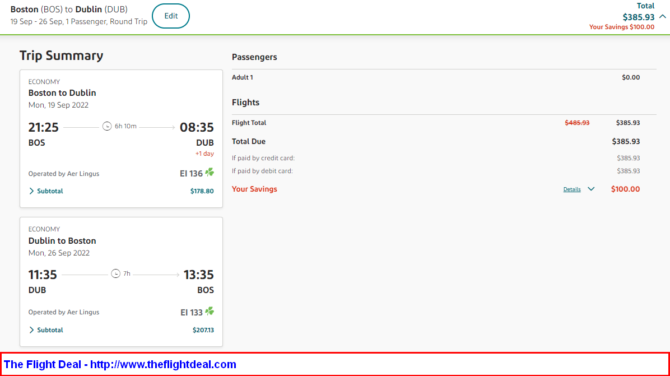
Task: Collapse the Total price chevron at top right
Action: [x=662, y=17]
